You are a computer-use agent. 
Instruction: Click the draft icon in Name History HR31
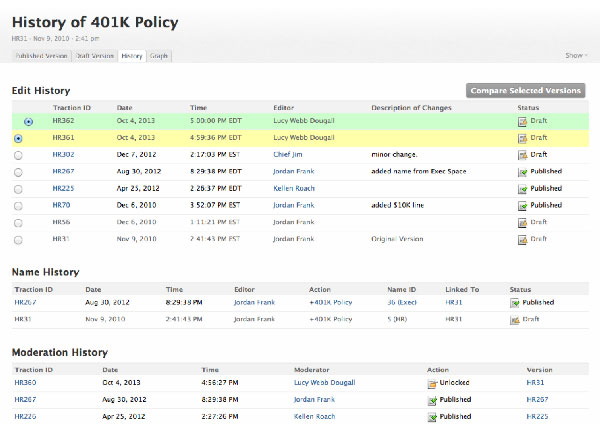click(x=516, y=319)
